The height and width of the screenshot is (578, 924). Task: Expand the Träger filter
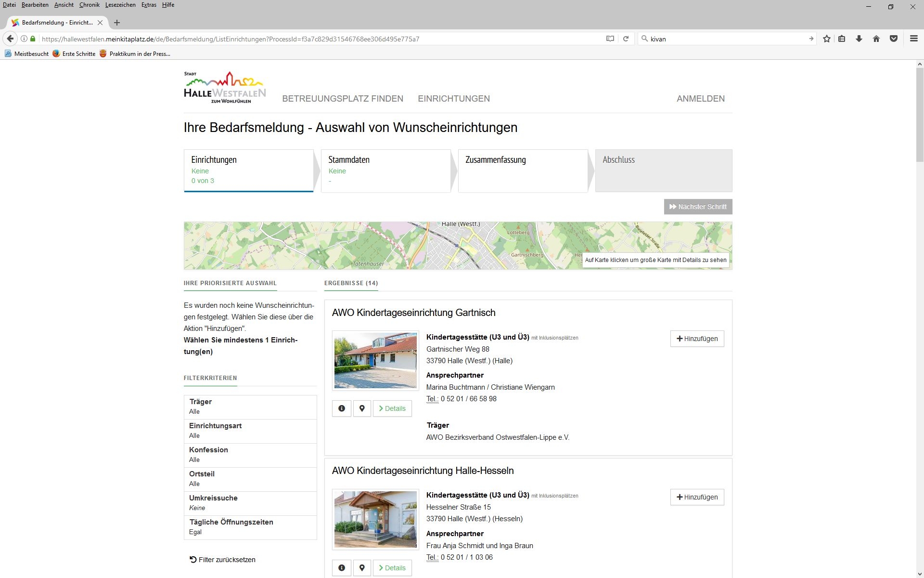(x=250, y=406)
